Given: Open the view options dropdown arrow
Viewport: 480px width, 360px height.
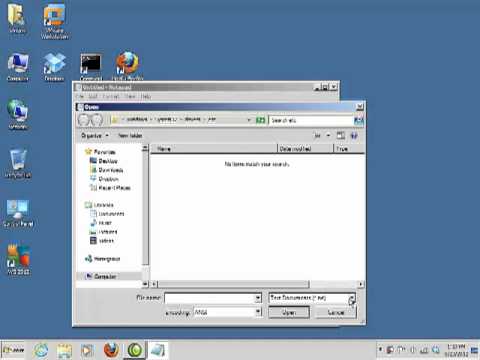Looking at the screenshot, I should pos(328,135).
